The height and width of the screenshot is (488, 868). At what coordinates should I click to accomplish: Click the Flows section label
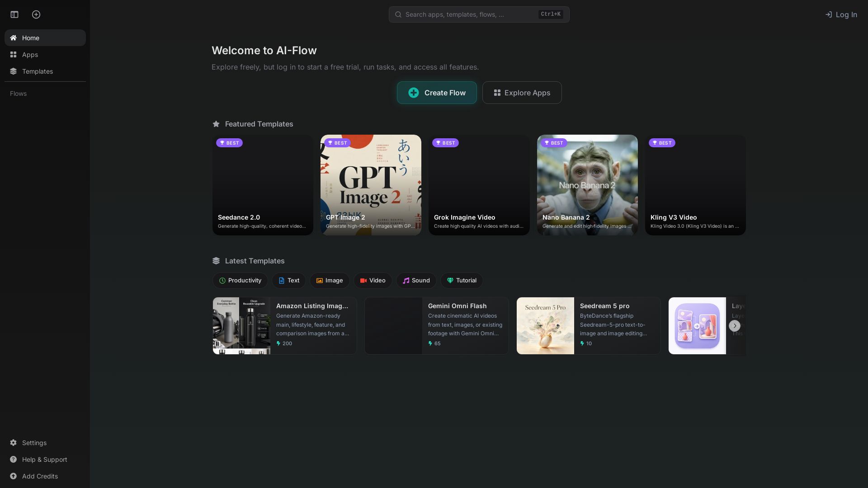pyautogui.click(x=19, y=94)
